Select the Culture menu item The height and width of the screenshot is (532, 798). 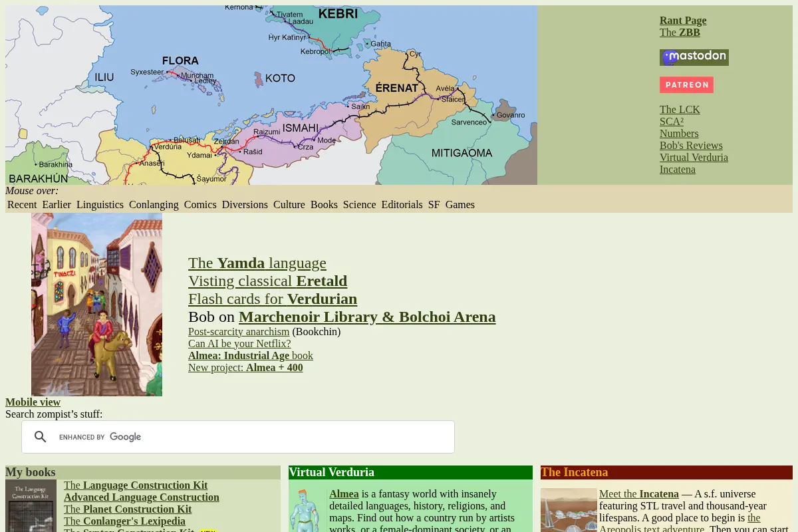(x=289, y=205)
